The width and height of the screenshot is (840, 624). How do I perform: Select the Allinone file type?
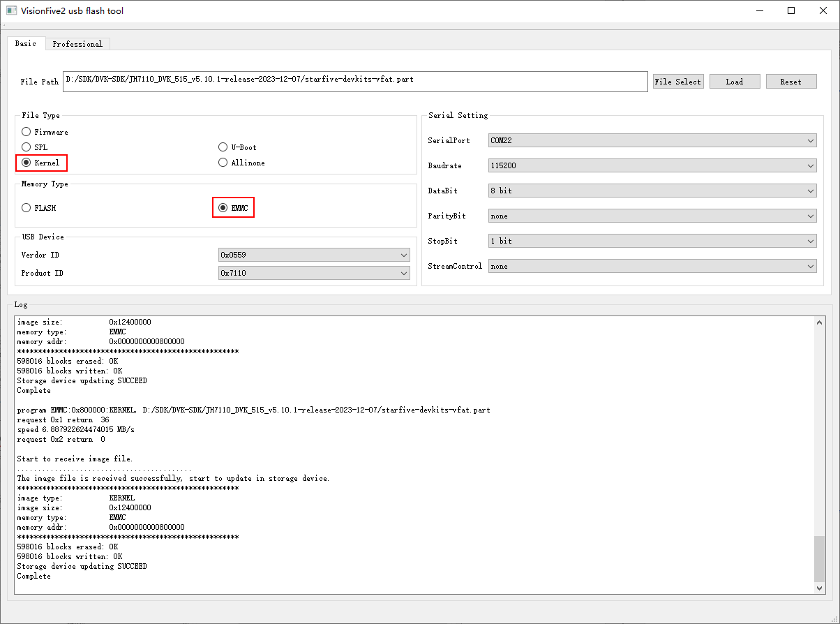(242, 163)
